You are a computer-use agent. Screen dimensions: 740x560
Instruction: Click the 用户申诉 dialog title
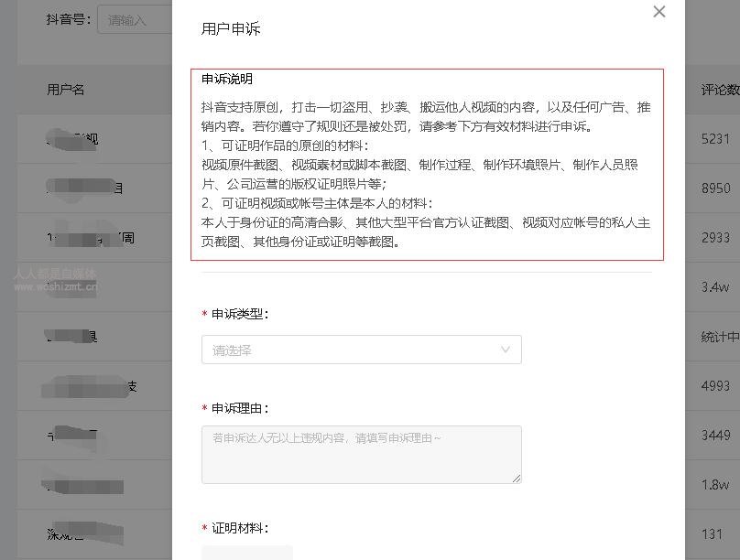pyautogui.click(x=231, y=28)
